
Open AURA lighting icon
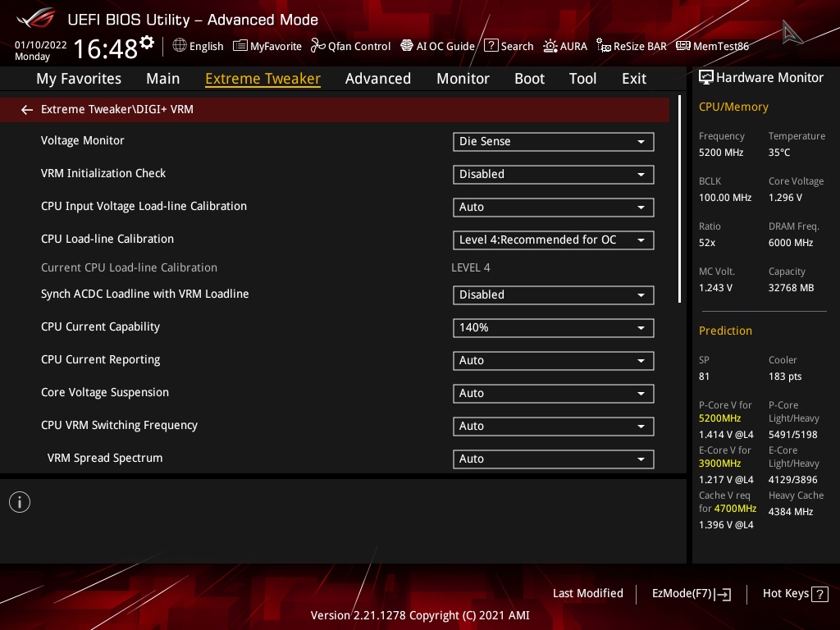[550, 46]
